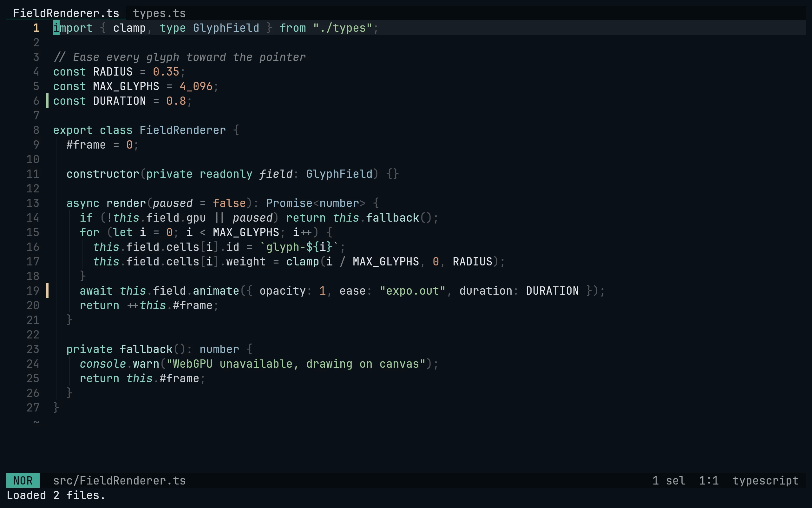Click the `glyph-${i}` template string
This screenshot has width=812, height=508.
point(299,247)
